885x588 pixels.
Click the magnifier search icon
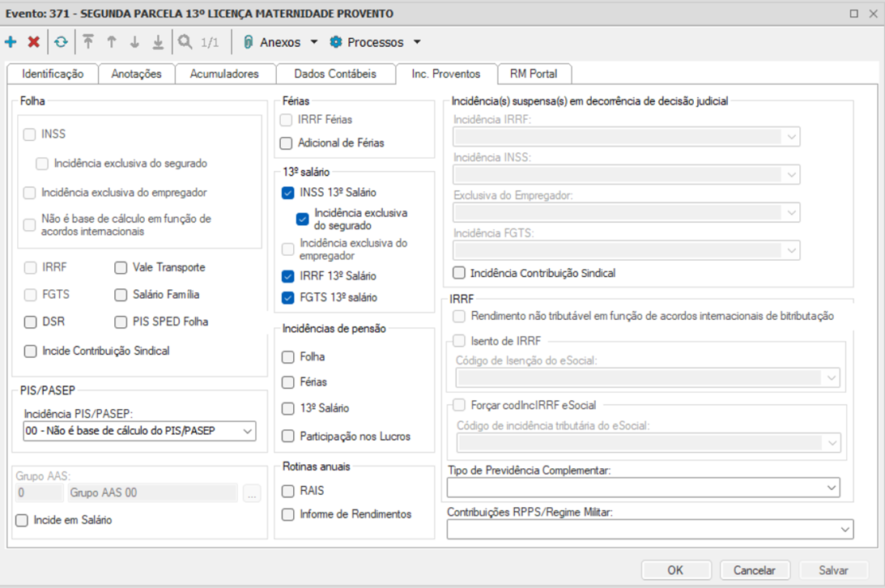click(185, 42)
